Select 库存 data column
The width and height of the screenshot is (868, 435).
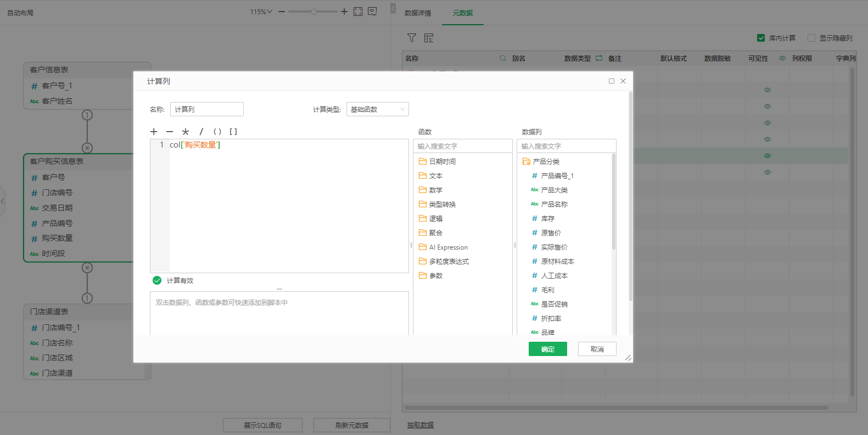[x=543, y=218]
